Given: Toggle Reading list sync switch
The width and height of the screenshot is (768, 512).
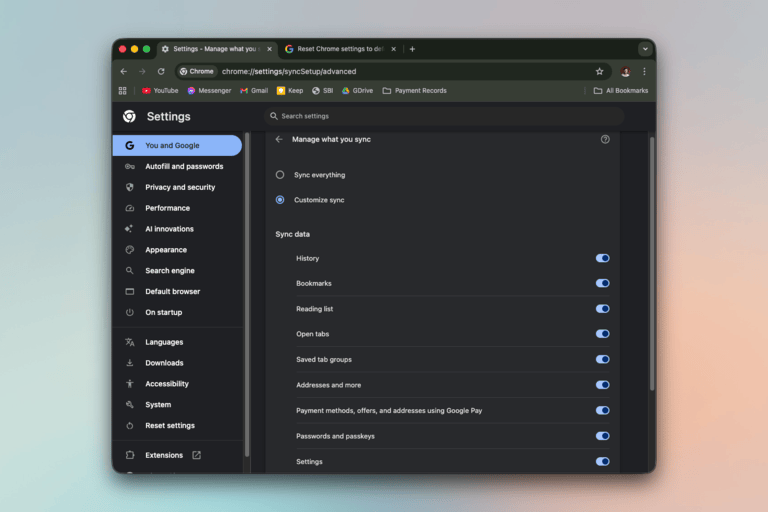Looking at the screenshot, I should pyautogui.click(x=602, y=309).
